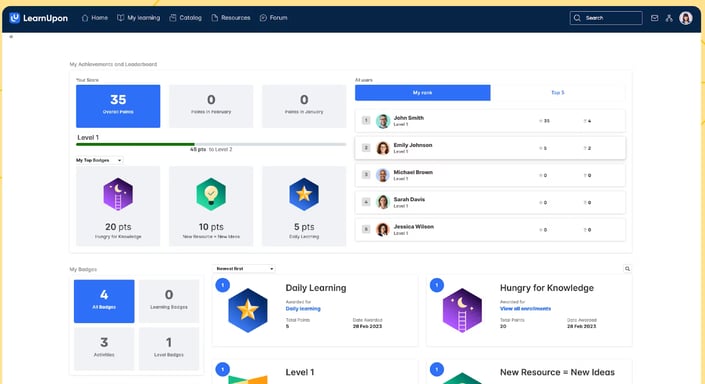Image resolution: width=705 pixels, height=384 pixels.
Task: Click the count circle on Hungry for Knowledge card
Action: click(x=437, y=285)
